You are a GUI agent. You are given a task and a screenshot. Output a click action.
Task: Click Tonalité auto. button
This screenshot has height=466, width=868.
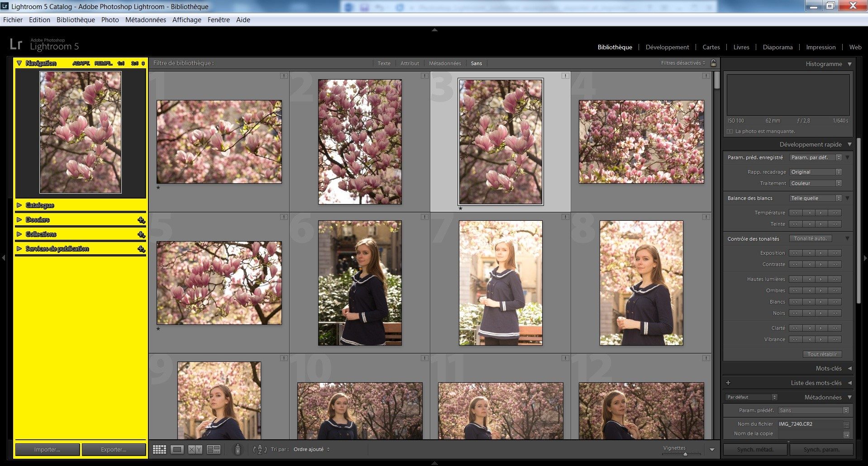[810, 238]
